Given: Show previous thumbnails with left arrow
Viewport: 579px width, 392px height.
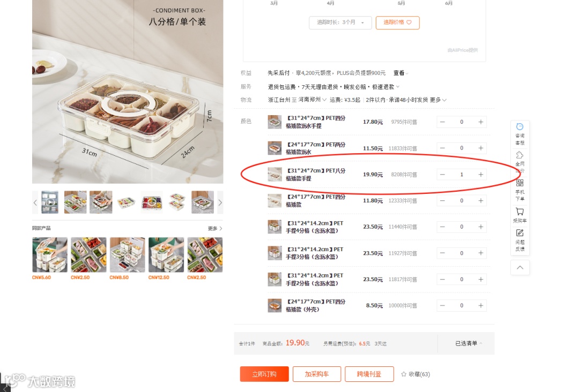Looking at the screenshot, I should (35, 202).
